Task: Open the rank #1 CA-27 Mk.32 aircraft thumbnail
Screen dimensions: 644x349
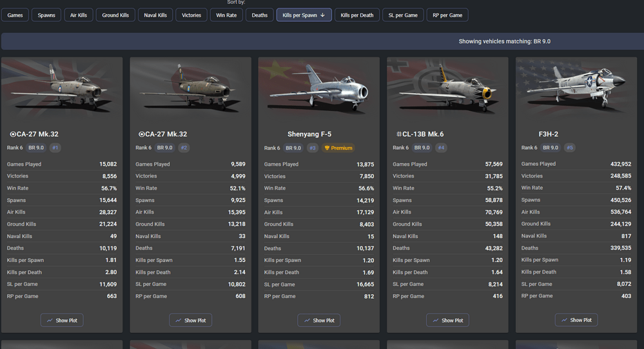Action: click(x=62, y=88)
